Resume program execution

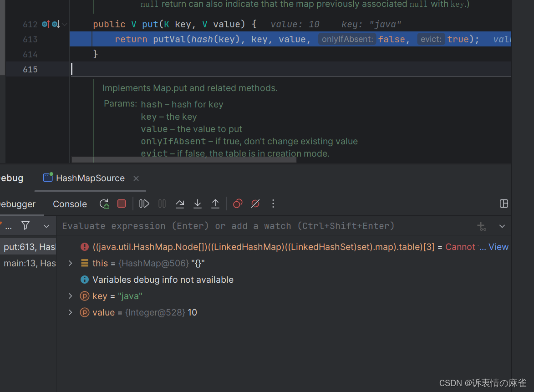pos(144,204)
